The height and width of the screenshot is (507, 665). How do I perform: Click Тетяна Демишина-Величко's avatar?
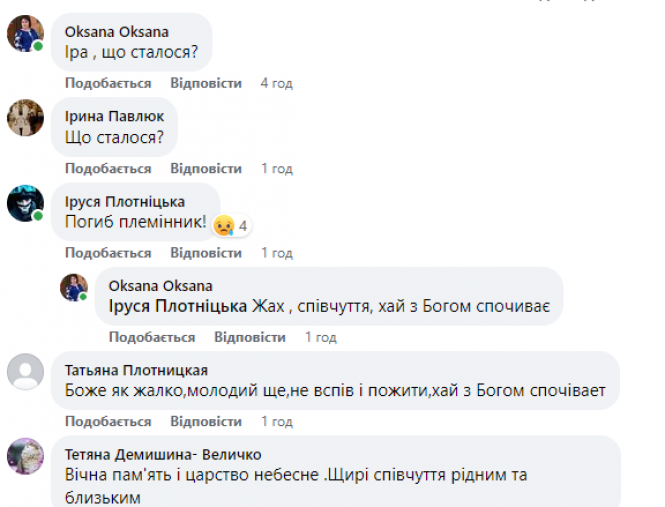tap(24, 456)
